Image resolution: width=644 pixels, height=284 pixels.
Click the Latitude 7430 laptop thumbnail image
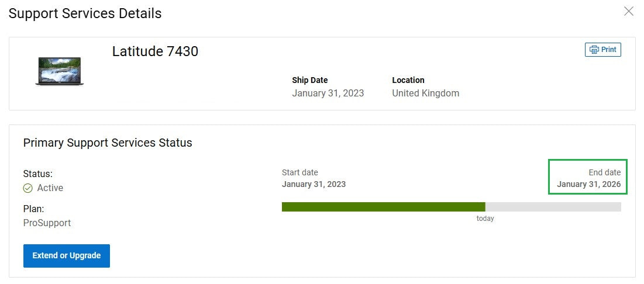click(x=59, y=72)
